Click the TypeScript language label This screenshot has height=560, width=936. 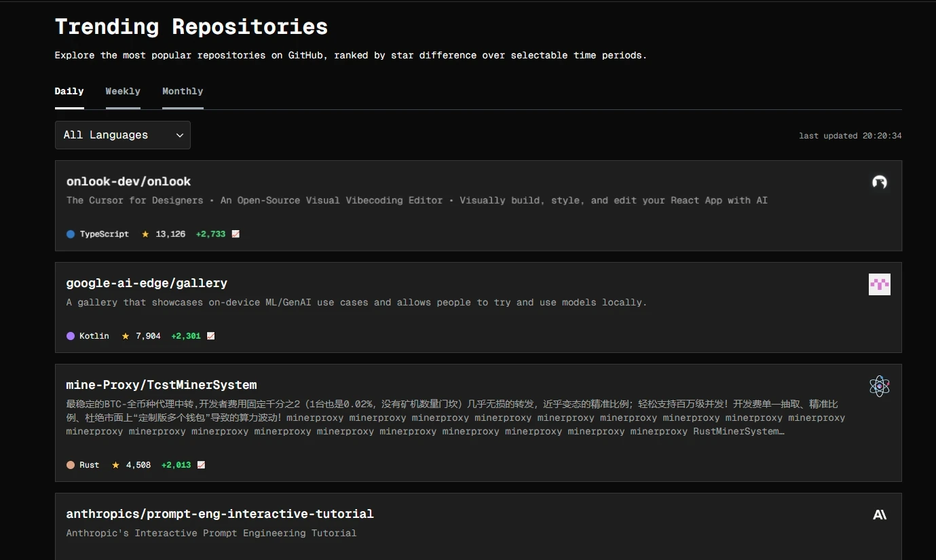point(105,234)
